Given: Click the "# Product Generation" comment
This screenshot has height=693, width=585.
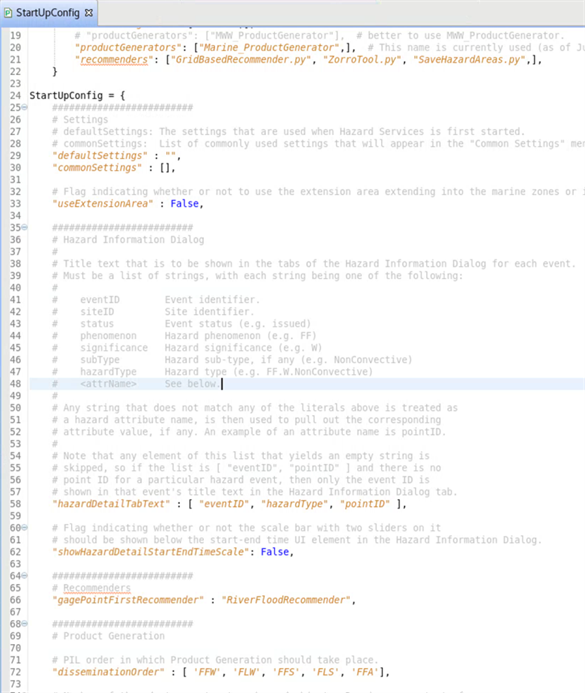Looking at the screenshot, I should 108,636.
